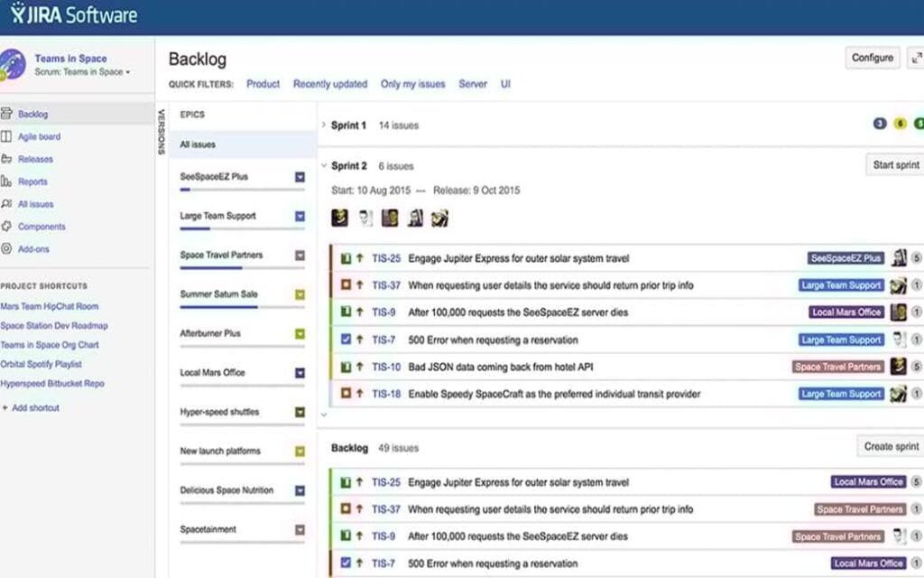924x578 pixels.
Task: Click the fullscreen expand icon next to Configure
Action: (917, 58)
